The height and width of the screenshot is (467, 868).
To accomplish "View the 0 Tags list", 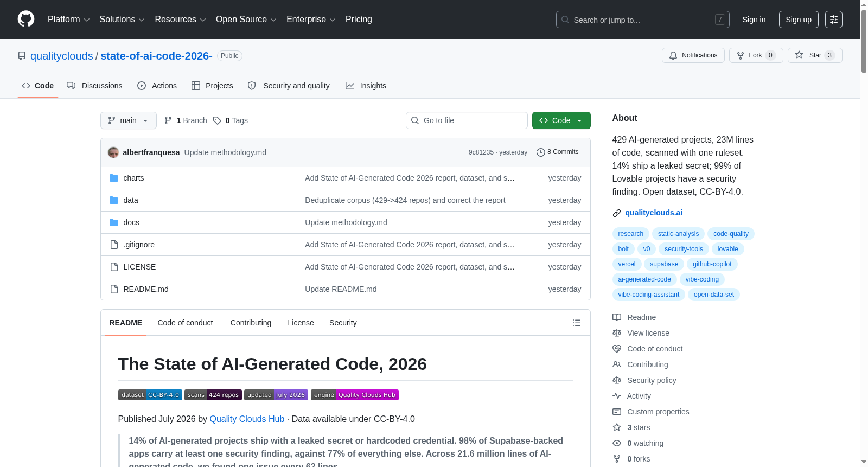I will pos(231,120).
